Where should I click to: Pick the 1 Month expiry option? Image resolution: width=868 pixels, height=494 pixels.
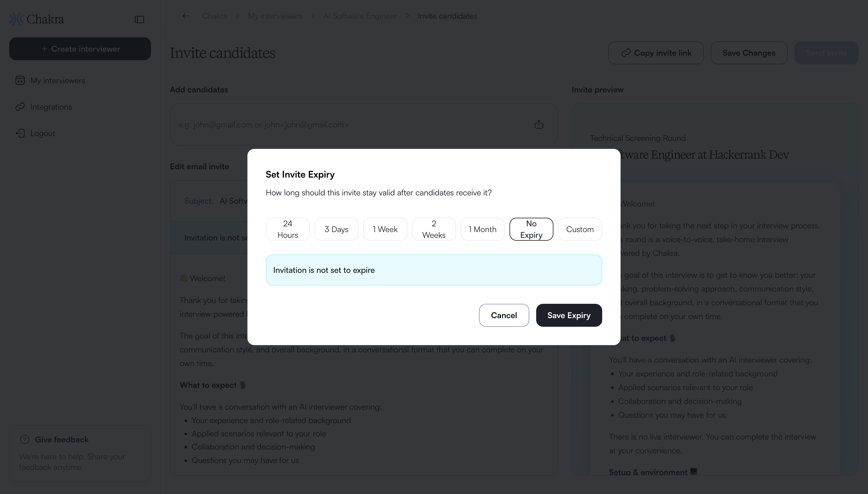pyautogui.click(x=483, y=230)
